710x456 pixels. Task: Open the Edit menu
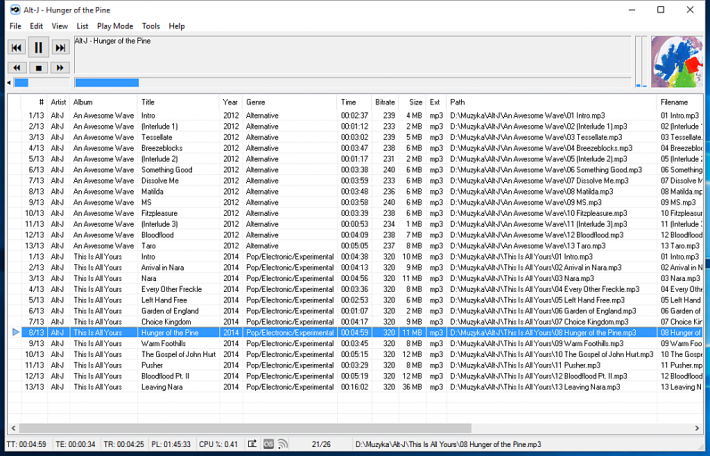(36, 26)
